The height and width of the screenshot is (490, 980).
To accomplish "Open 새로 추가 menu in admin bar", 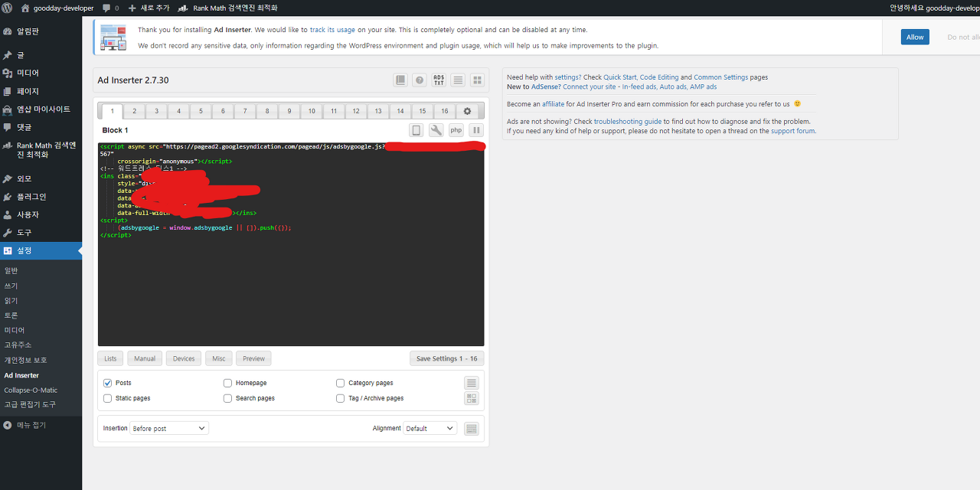I will pyautogui.click(x=149, y=8).
